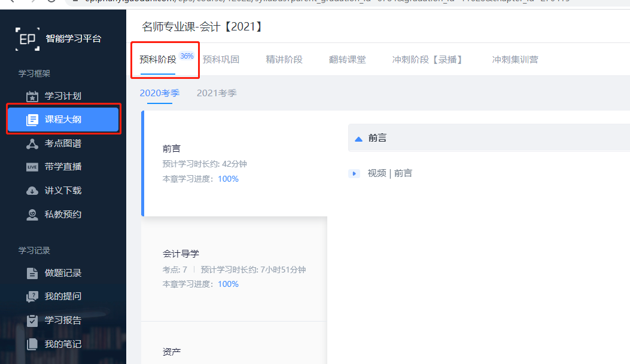The height and width of the screenshot is (364, 630).
Task: Select the 2021考季 season tab
Action: tap(217, 93)
